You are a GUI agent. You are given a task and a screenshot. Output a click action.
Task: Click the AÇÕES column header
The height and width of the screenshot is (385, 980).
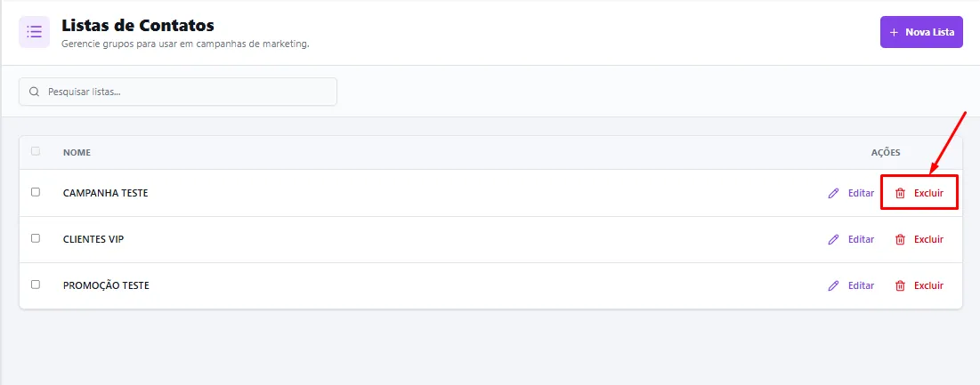click(886, 152)
